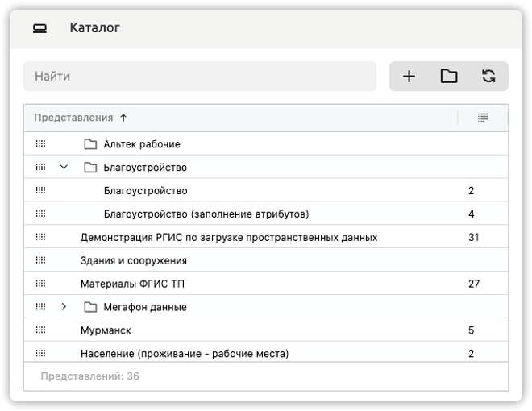Click the panel icon next to Каталог

point(39,28)
